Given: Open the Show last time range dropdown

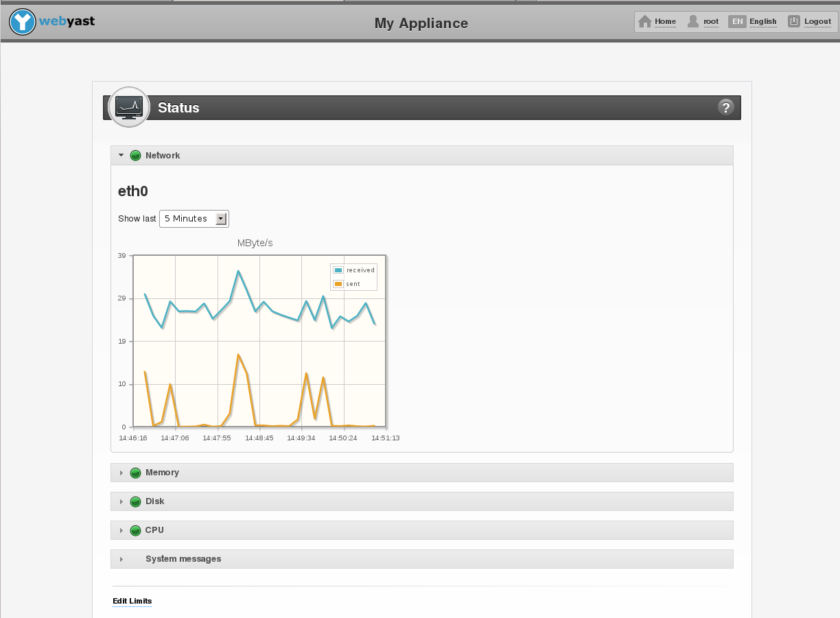Looking at the screenshot, I should click(x=194, y=219).
